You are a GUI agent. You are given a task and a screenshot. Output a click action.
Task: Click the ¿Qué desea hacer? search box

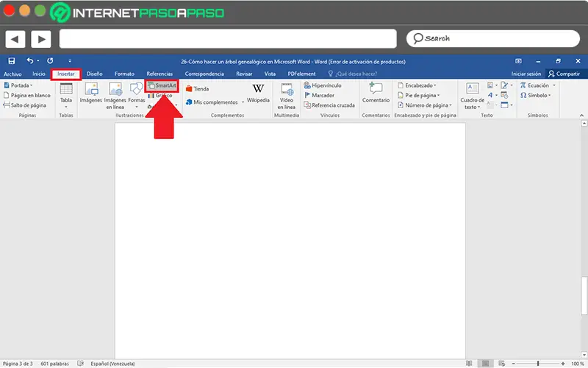(353, 74)
